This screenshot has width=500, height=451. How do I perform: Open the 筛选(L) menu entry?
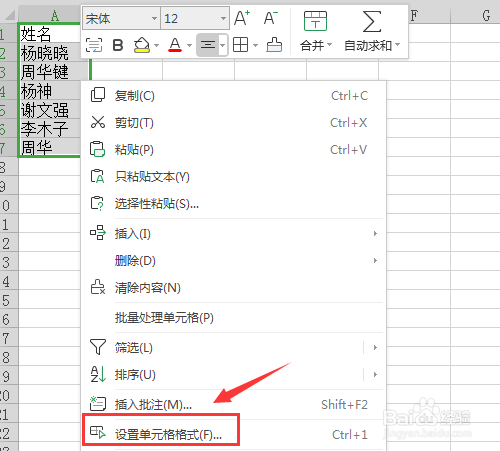233,348
